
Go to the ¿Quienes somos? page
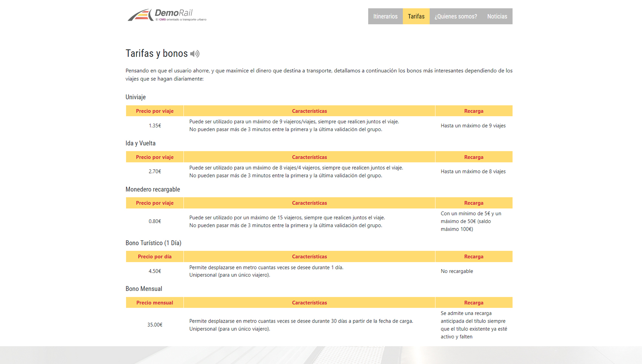[455, 16]
